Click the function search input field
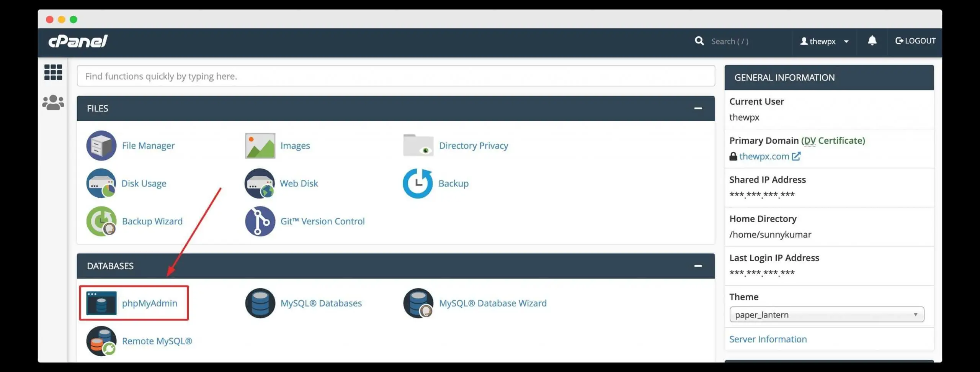The image size is (980, 372). 395,76
